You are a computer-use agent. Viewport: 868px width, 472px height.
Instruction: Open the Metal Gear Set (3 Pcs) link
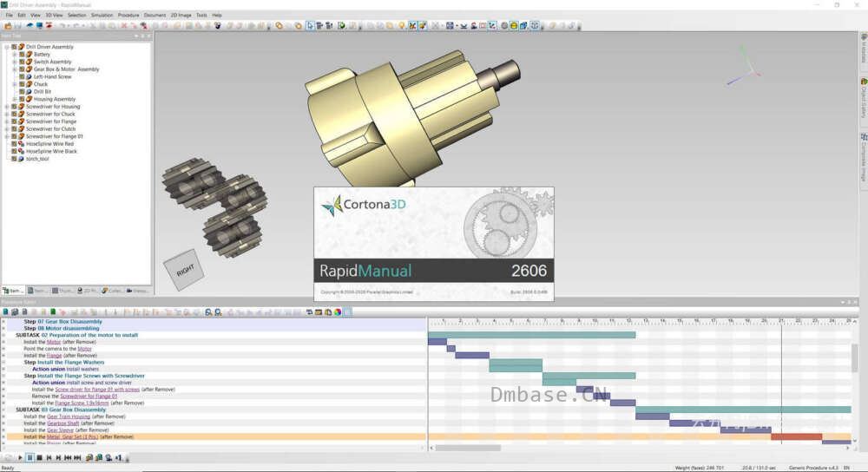(x=73, y=436)
